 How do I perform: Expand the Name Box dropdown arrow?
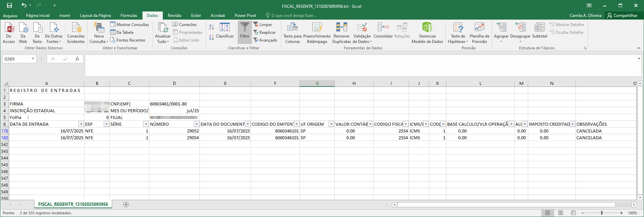coord(33,59)
